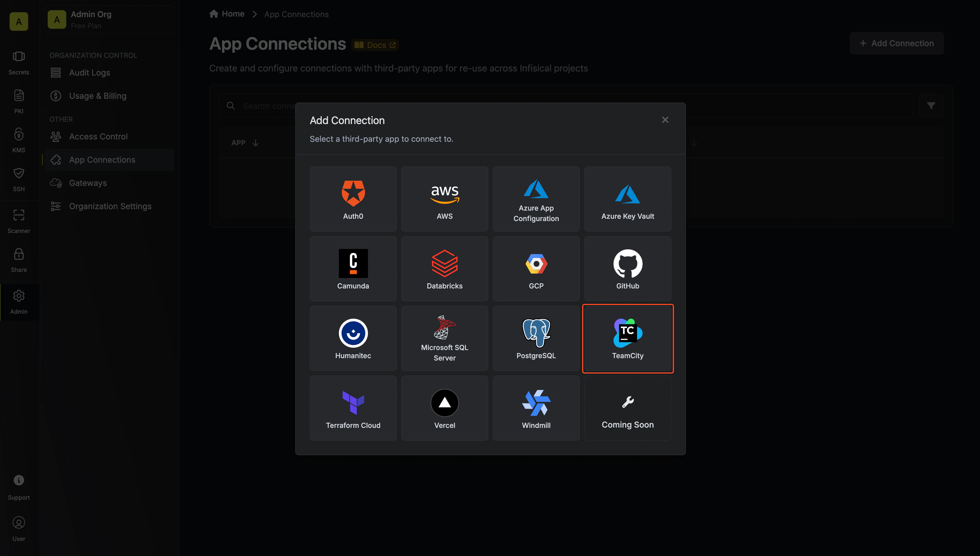Pick the Windmill connection option
This screenshot has width=980, height=556.
[536, 408]
